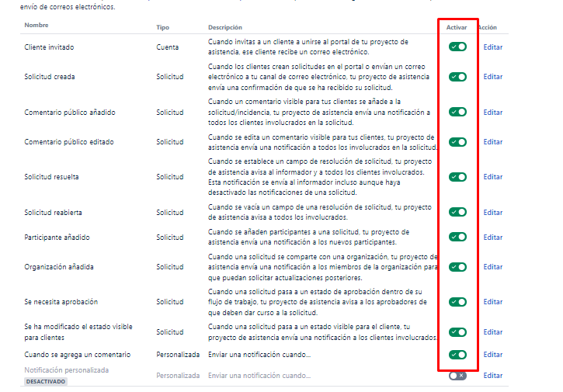Switch off Comentario público añadido toggle
This screenshot has width=563, height=392.
457,112
